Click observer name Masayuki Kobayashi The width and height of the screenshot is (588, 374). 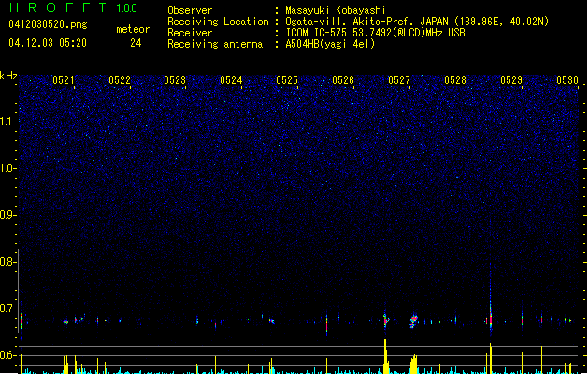[x=336, y=10]
